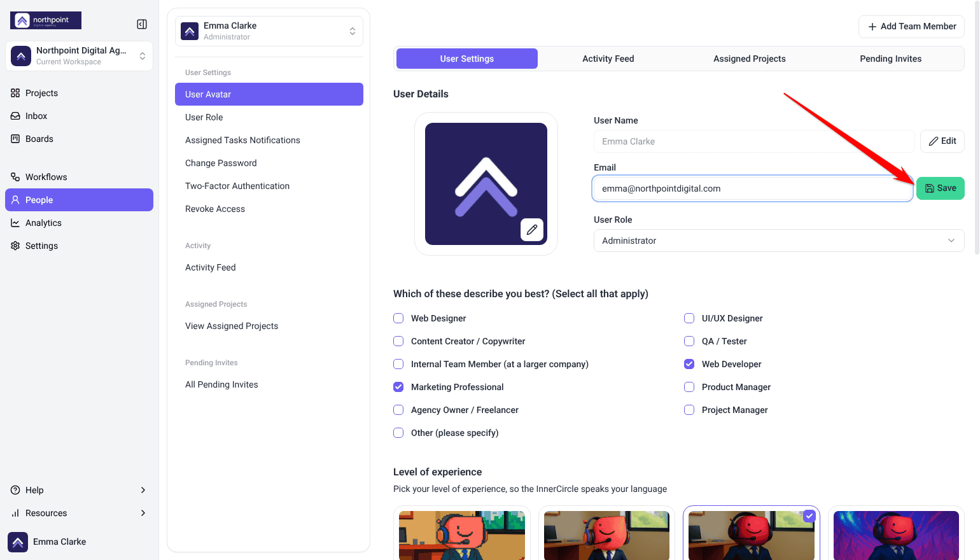Click into the Email input field
This screenshot has width=980, height=560.
[x=753, y=188]
